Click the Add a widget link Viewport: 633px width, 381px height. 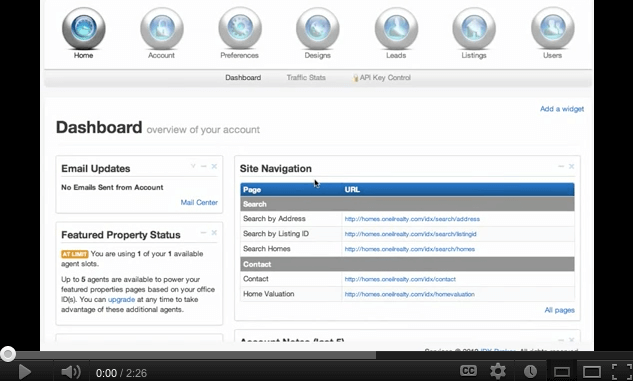point(562,109)
